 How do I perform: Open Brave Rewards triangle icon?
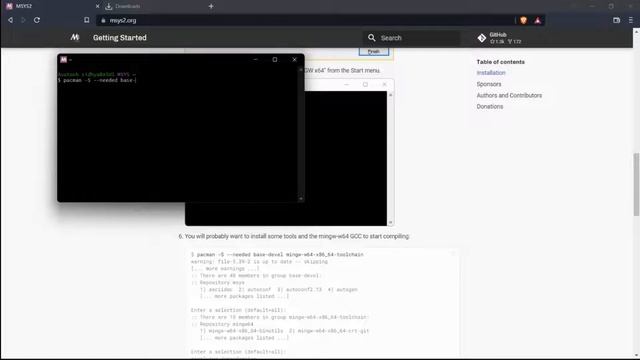pos(538,20)
